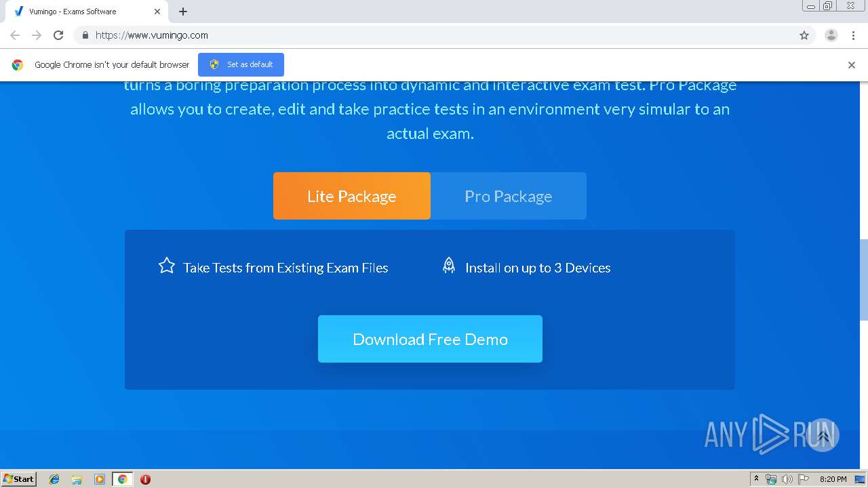The height and width of the screenshot is (488, 868).
Task: Open the Windows Start menu
Action: tap(19, 479)
